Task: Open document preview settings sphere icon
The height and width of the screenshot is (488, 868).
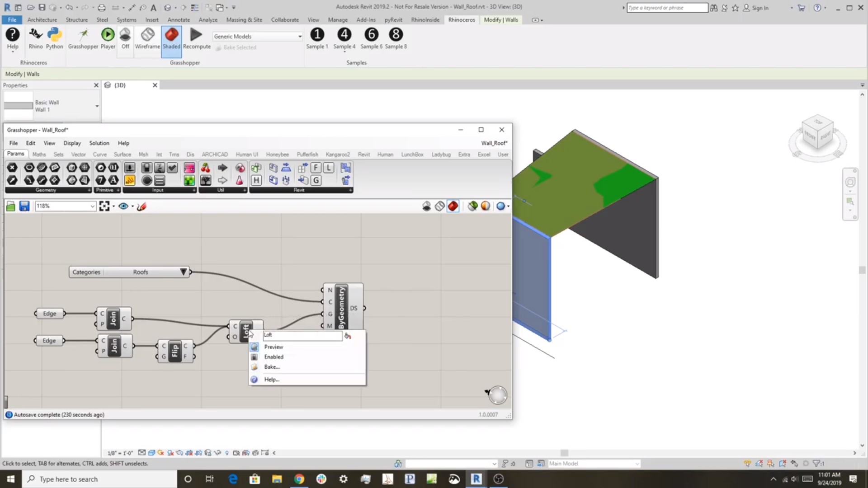Action: coord(485,206)
